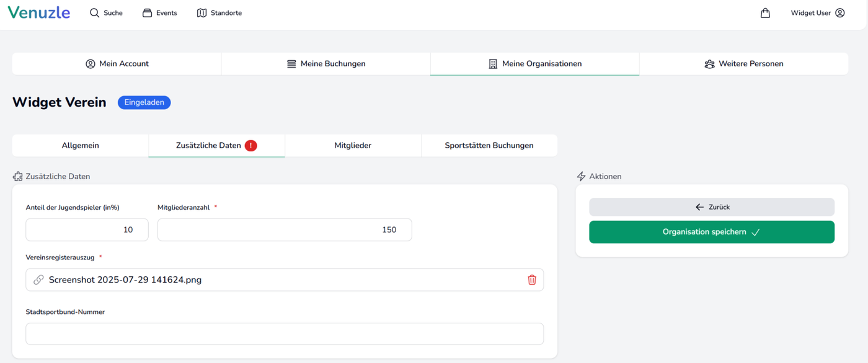Click the left arrow icon on Zurück
The width and height of the screenshot is (868, 363).
coord(699,207)
